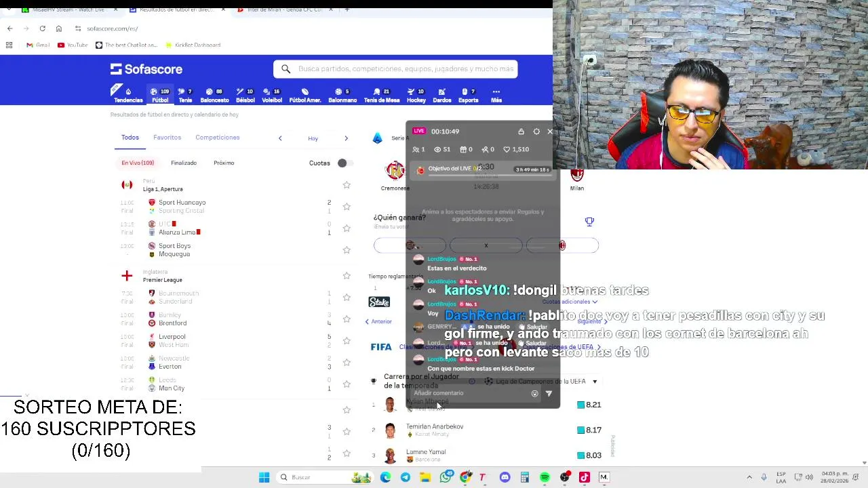Favorite the Burnley vs Brentford match
Viewport: 868px width, 488px height.
[347, 319]
